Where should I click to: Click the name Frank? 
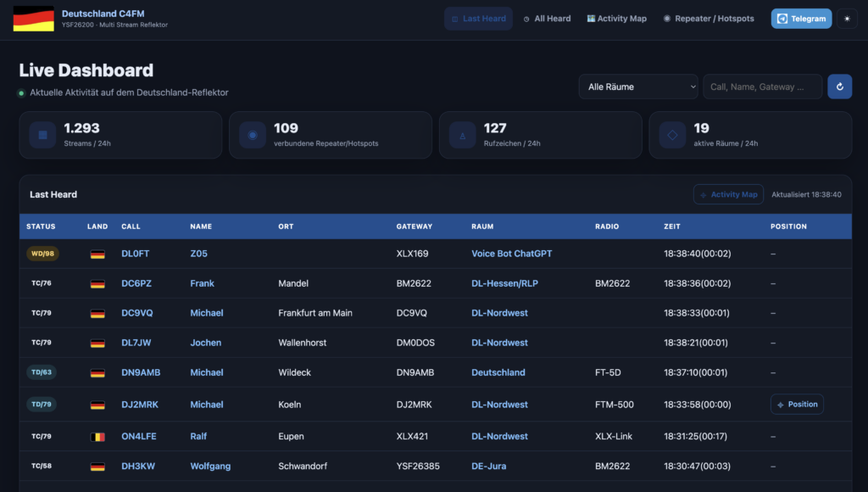pyautogui.click(x=202, y=283)
